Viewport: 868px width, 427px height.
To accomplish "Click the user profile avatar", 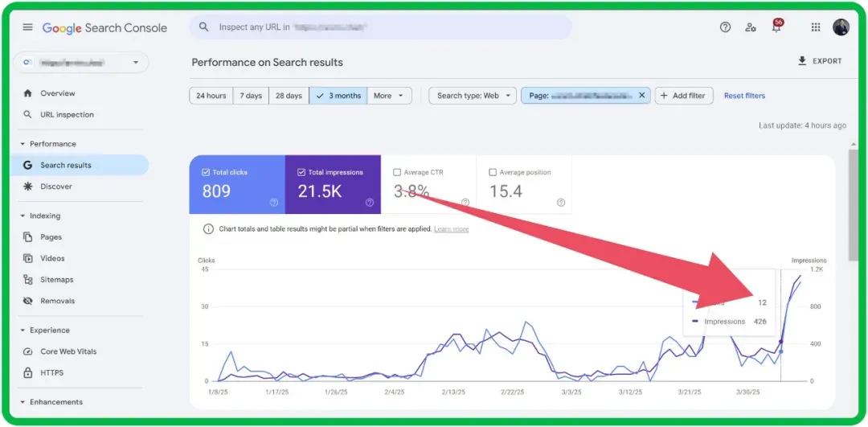I will point(841,27).
